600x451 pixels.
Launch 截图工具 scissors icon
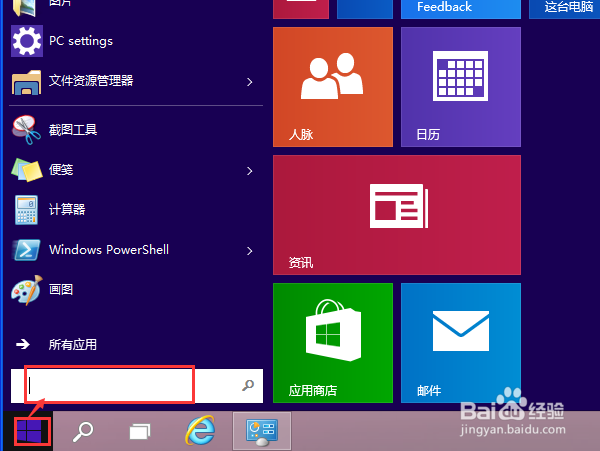[26, 130]
